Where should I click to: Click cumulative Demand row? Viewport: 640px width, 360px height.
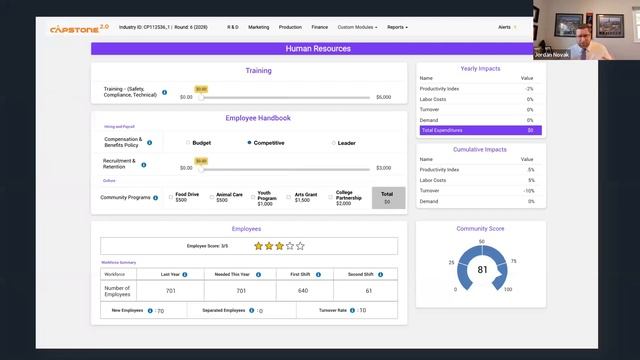481,201
